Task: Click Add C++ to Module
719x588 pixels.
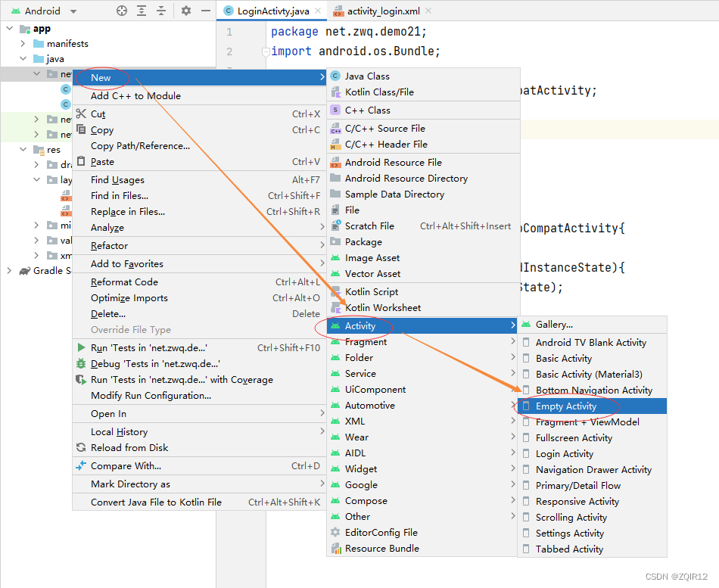Action: [x=199, y=95]
